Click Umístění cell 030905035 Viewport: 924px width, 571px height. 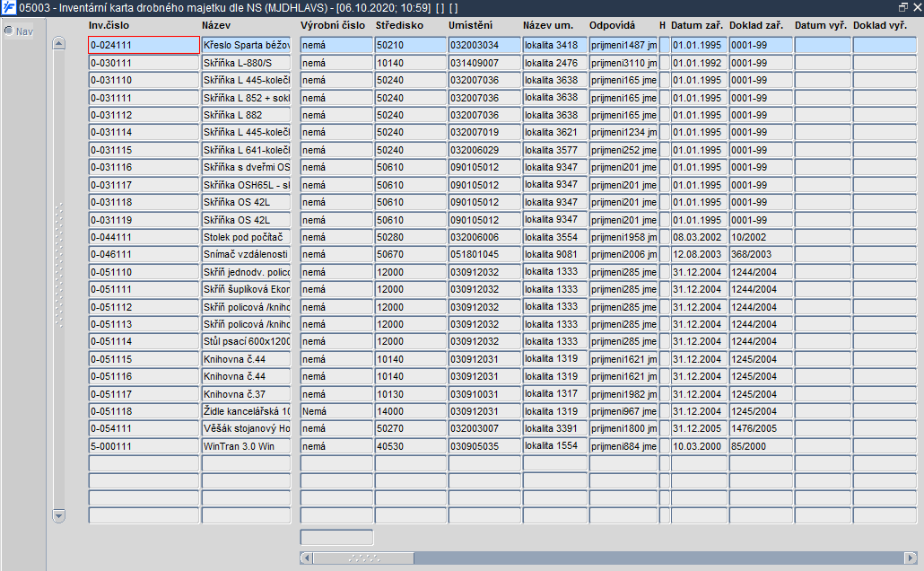click(484, 446)
